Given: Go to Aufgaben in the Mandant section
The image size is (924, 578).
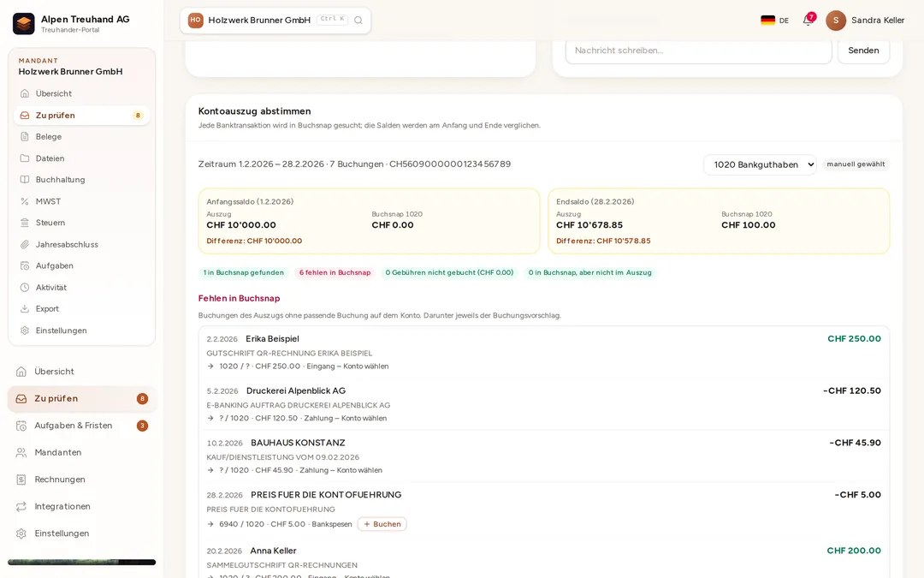Looking at the screenshot, I should click(82, 266).
